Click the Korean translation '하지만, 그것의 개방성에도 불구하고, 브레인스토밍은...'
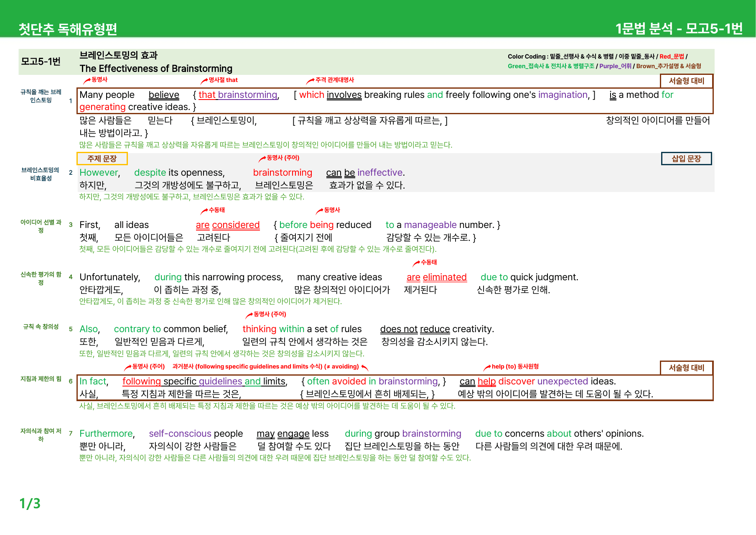This screenshot has width=756, height=535. [x=192, y=197]
